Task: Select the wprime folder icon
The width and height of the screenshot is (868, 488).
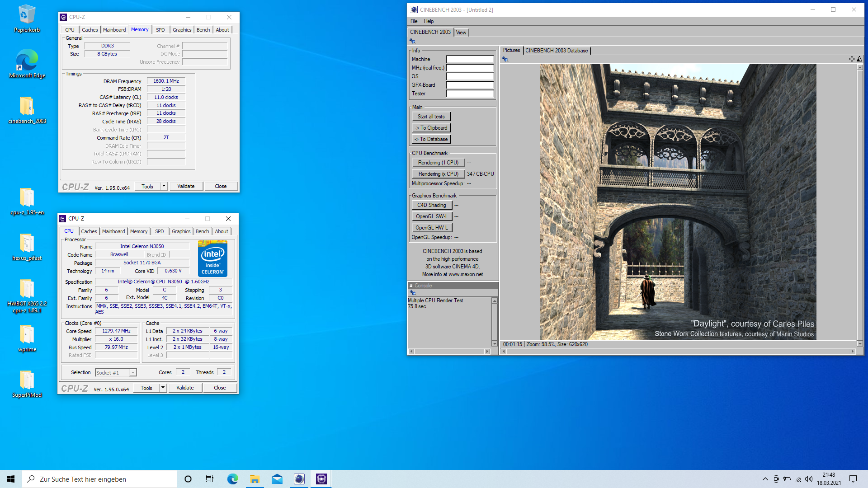Action: coord(27,338)
